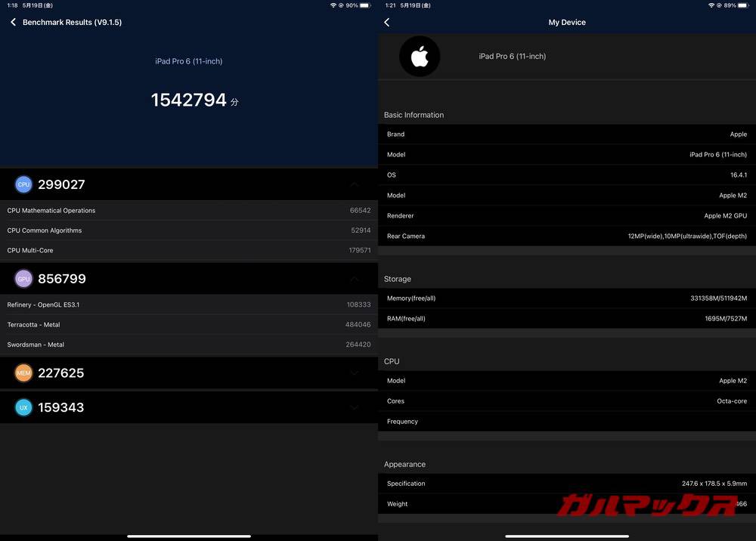Select the CPU Multi-Core result row
Viewport: 756px width, 541px height.
(189, 250)
